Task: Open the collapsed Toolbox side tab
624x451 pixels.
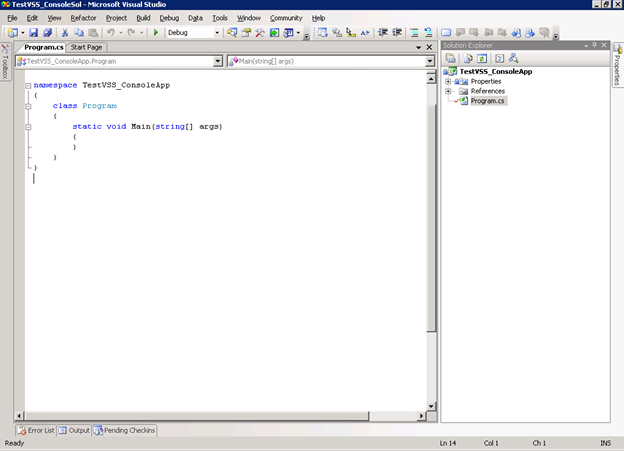Action: tap(5, 61)
